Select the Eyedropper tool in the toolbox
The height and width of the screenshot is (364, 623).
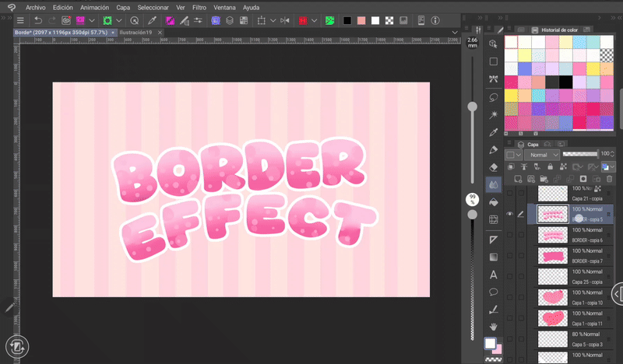click(x=493, y=132)
